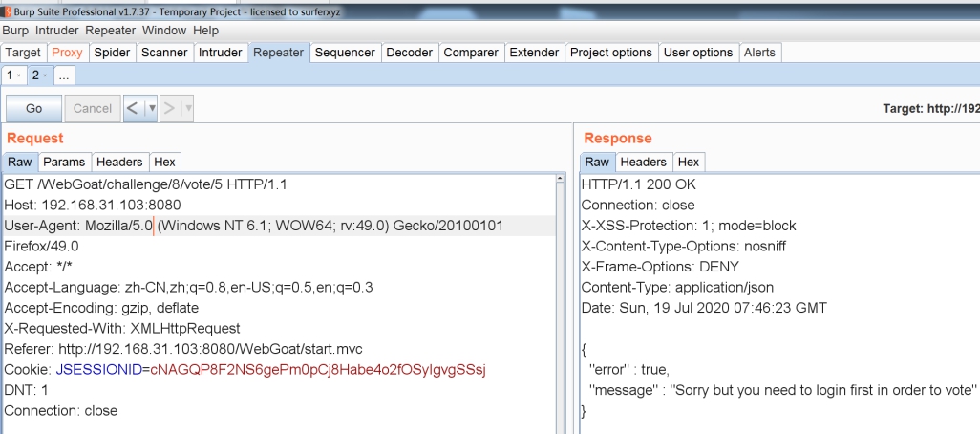This screenshot has height=434, width=980.
Task: Click the Accept: */* header line
Action: coord(38,267)
